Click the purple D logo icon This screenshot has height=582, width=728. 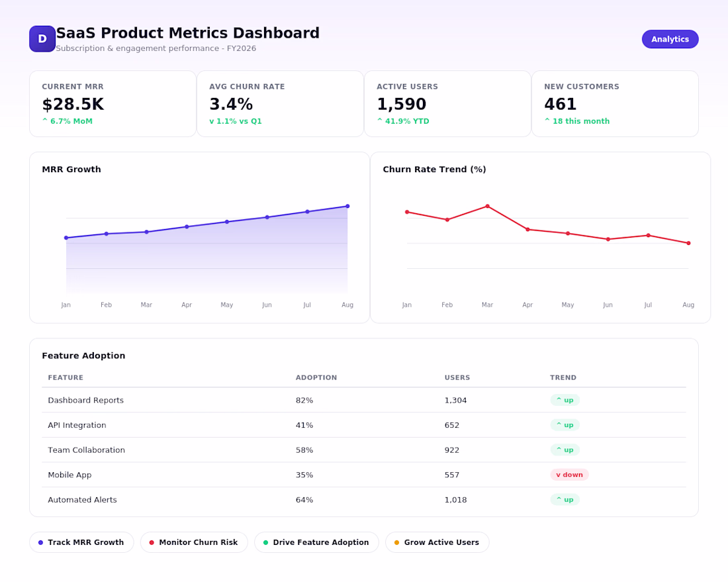(x=42, y=38)
